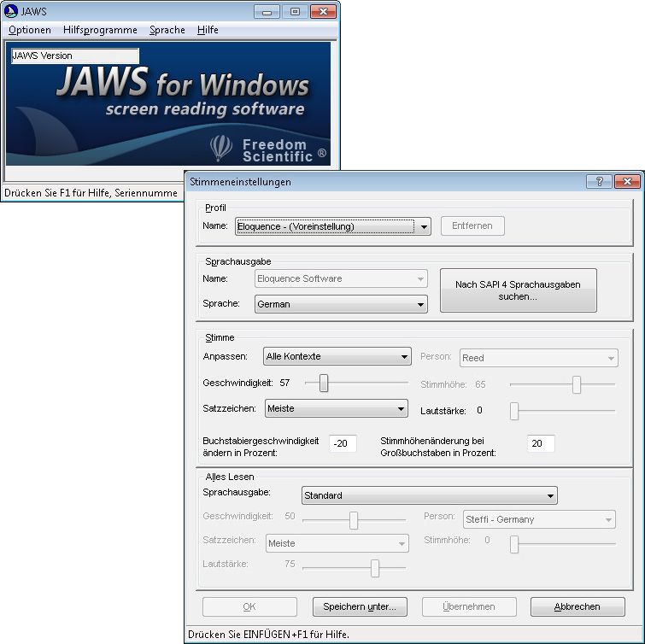Image resolution: width=645 pixels, height=644 pixels.
Task: Click the Alles Lesen Geschwindigkeit 50 slider
Action: click(x=354, y=520)
